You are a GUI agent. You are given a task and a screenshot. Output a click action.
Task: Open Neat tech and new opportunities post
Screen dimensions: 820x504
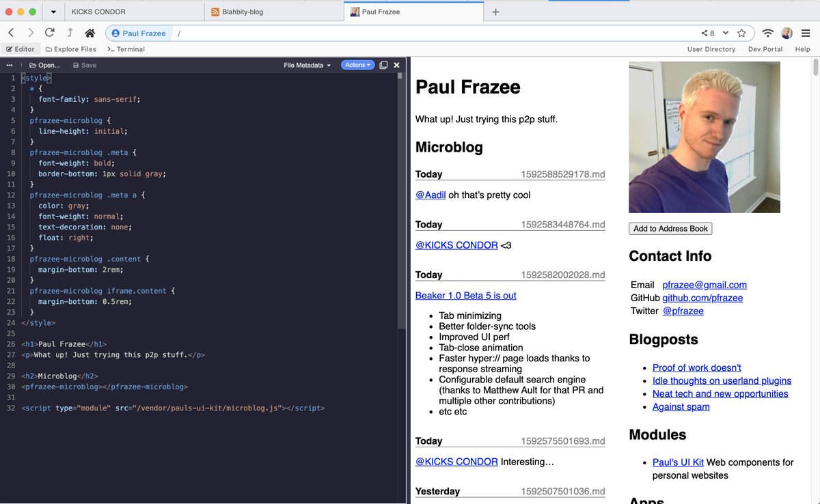(x=720, y=393)
